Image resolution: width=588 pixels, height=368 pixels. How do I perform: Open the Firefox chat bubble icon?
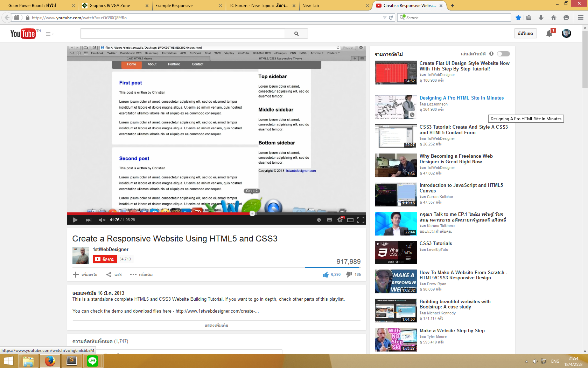click(566, 18)
